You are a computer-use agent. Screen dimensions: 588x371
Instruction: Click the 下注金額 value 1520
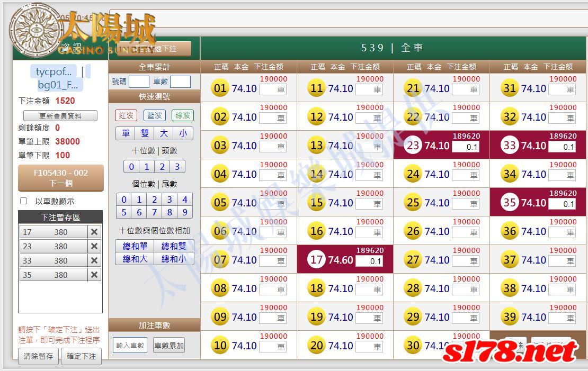pos(65,101)
